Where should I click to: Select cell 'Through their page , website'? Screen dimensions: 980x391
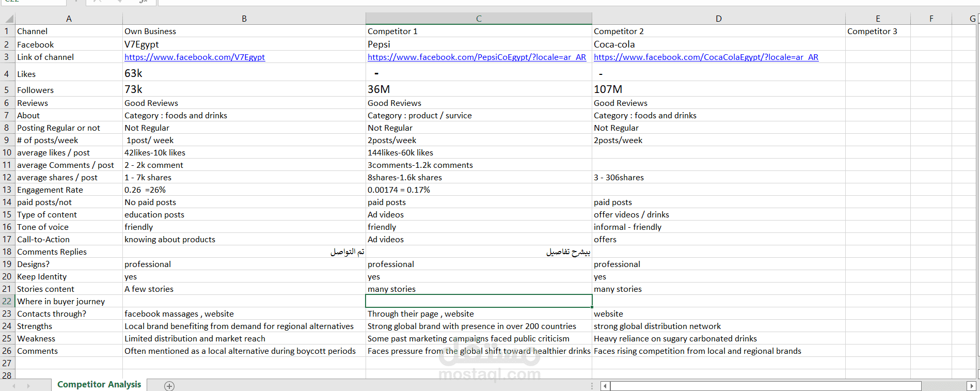479,314
